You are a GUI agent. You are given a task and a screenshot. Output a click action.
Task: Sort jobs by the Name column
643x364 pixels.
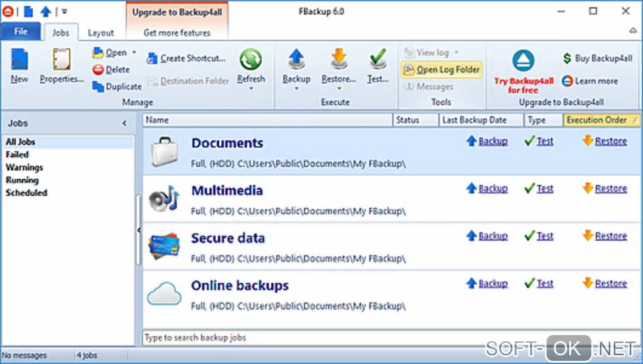(267, 120)
